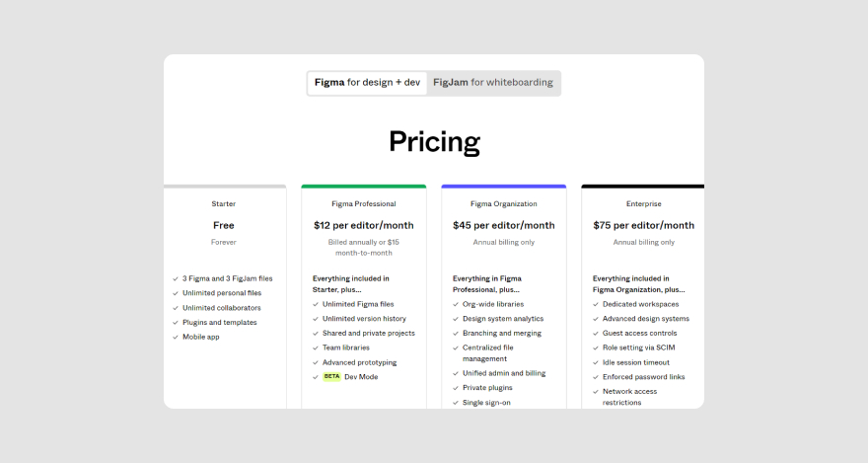Click the Pricing heading

435,142
